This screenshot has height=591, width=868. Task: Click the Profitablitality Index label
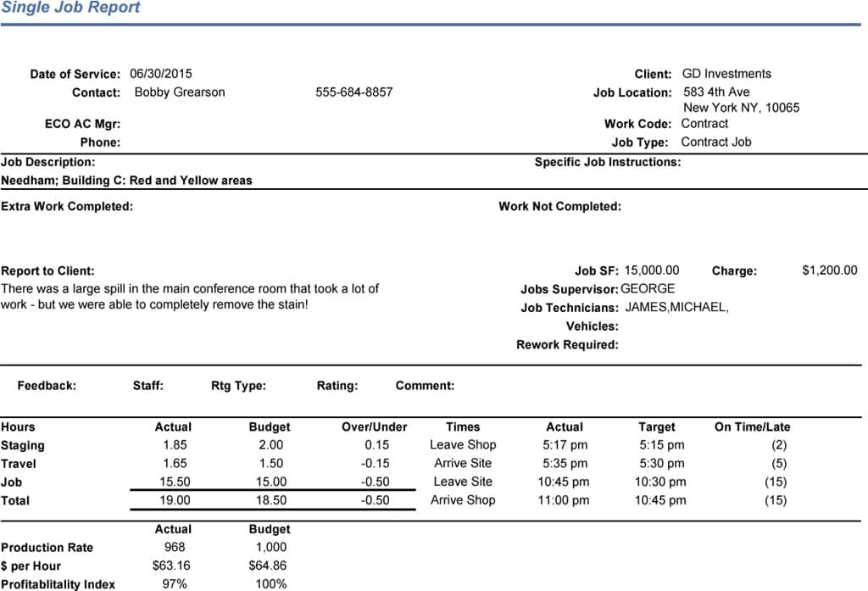tap(58, 584)
